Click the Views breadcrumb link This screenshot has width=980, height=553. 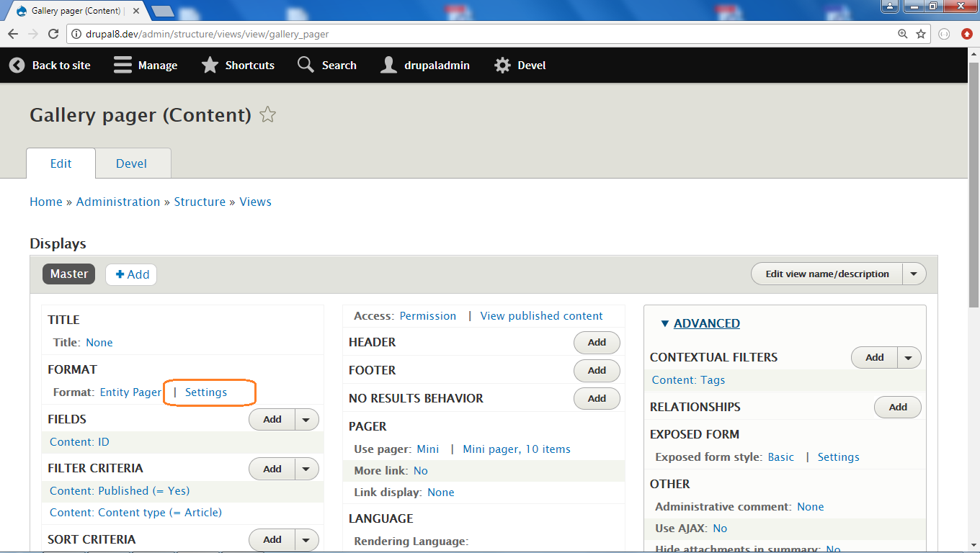pos(255,202)
